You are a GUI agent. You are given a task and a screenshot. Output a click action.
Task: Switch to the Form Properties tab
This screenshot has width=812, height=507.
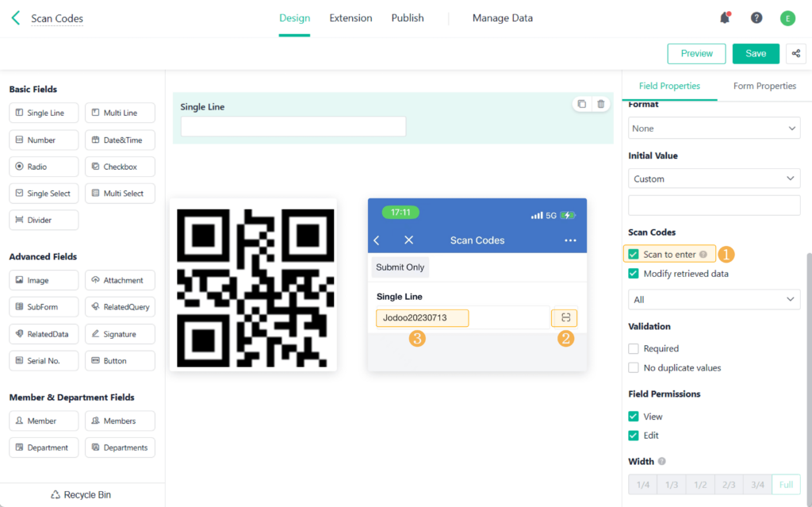[764, 86]
